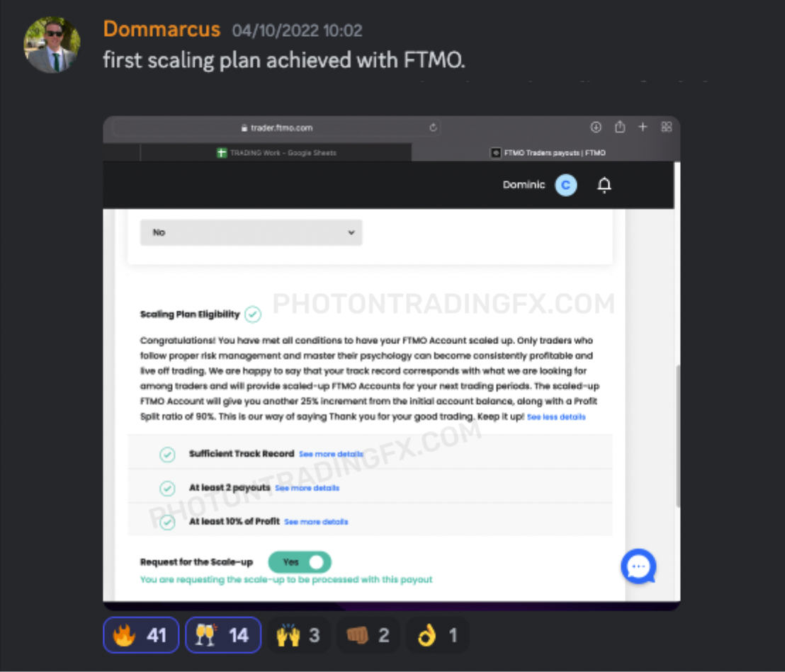Click the Safari share icon

[620, 127]
